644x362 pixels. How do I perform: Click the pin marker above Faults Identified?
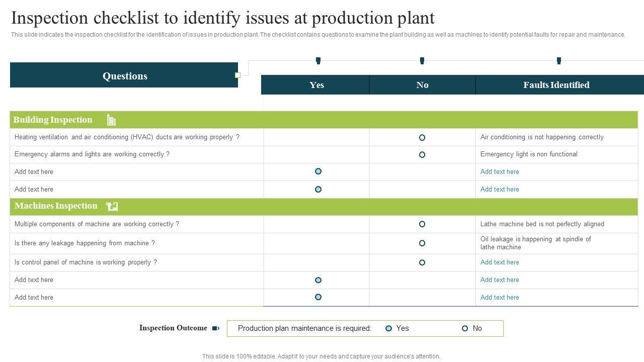pos(558,60)
